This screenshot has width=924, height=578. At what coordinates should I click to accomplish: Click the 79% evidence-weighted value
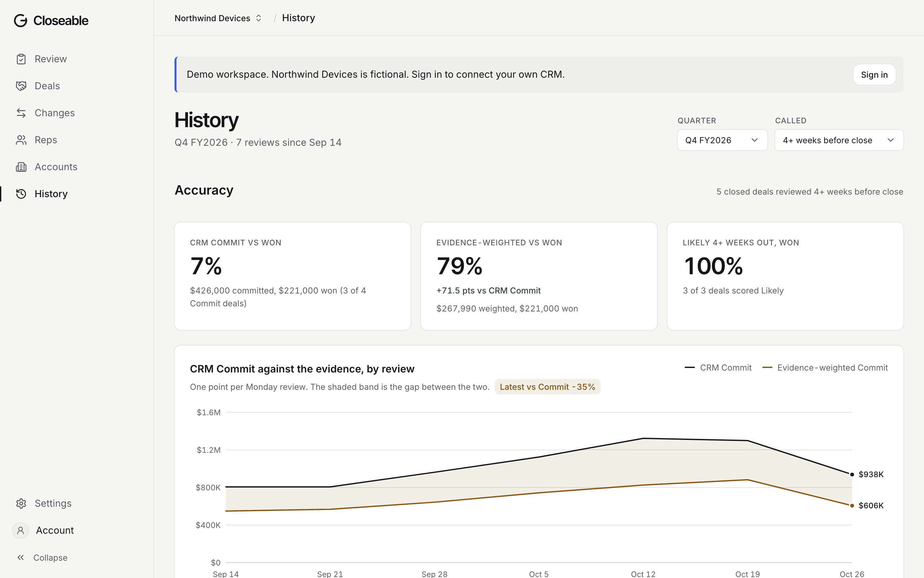click(460, 266)
